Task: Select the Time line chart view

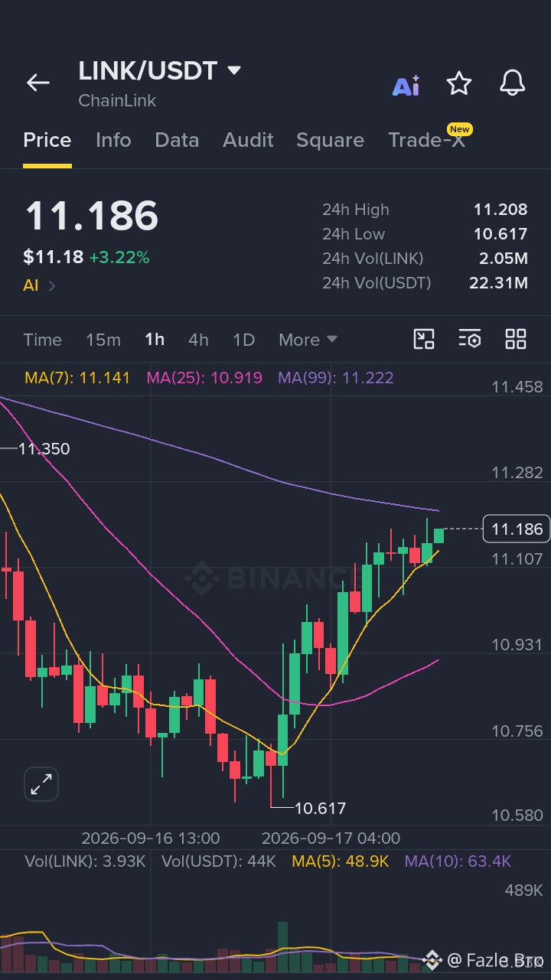Action: (42, 340)
